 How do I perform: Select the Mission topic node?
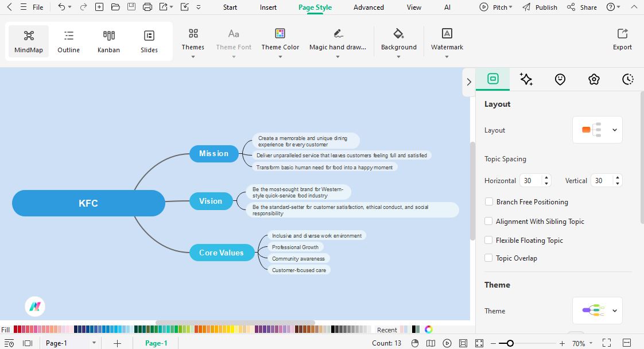coord(214,154)
